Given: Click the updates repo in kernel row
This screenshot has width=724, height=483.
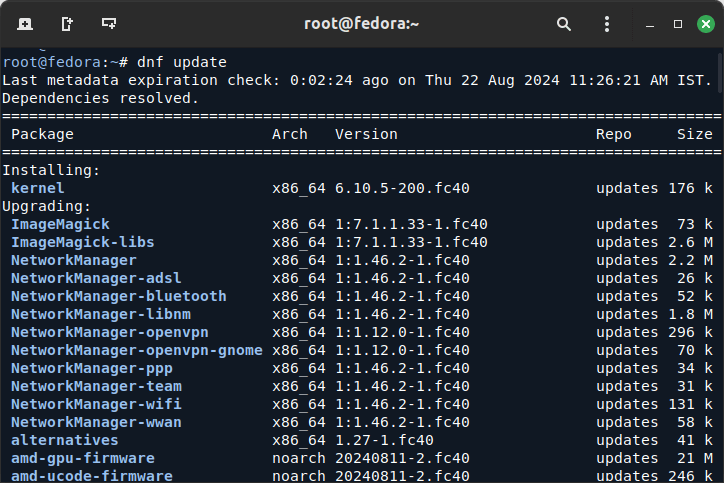Looking at the screenshot, I should coord(627,188).
